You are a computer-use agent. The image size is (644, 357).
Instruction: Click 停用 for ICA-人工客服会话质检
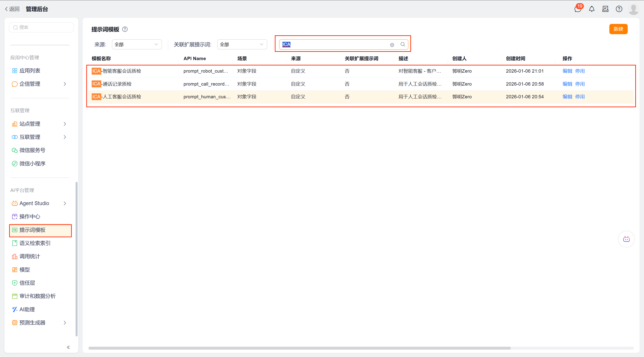(580, 97)
